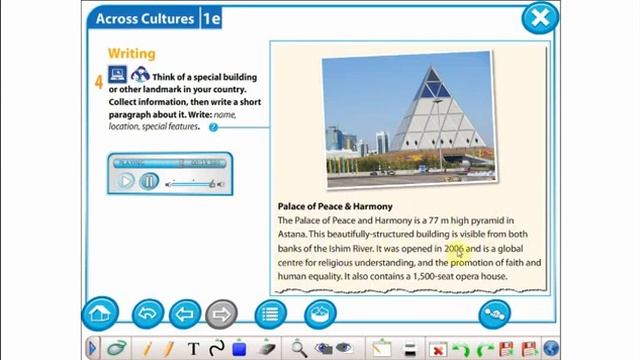
Task: Click the greyed-out next page arrow
Action: click(x=221, y=314)
